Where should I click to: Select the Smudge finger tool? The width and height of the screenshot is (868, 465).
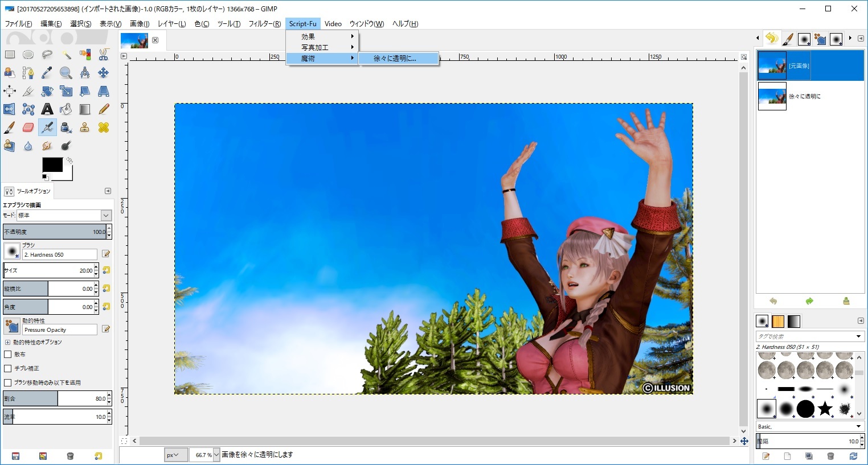pyautogui.click(x=47, y=146)
